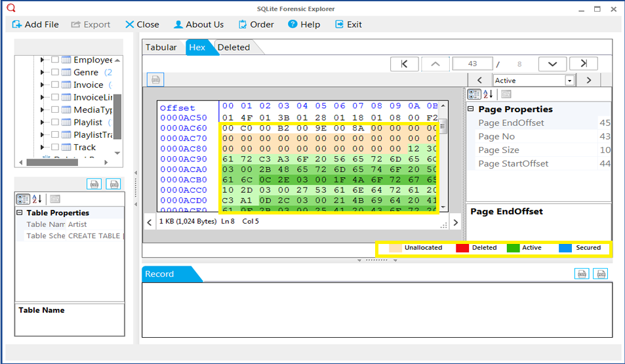Tick the Employee table checkbox
This screenshot has width=625, height=364.
click(x=55, y=60)
